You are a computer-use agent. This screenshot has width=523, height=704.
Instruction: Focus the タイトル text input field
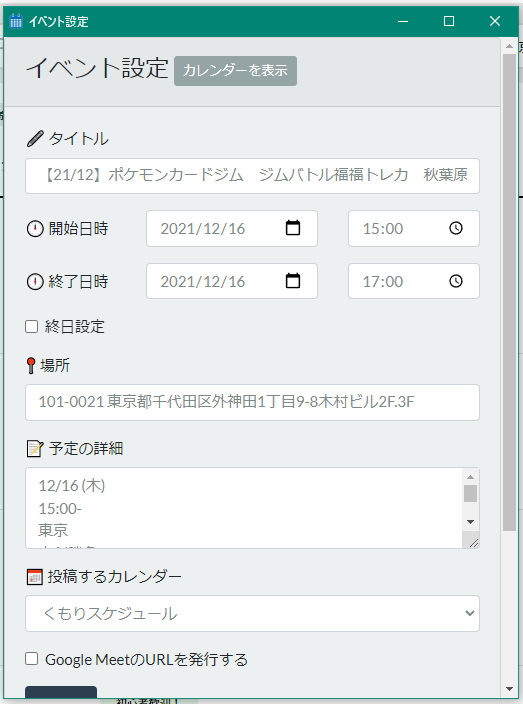tap(252, 176)
